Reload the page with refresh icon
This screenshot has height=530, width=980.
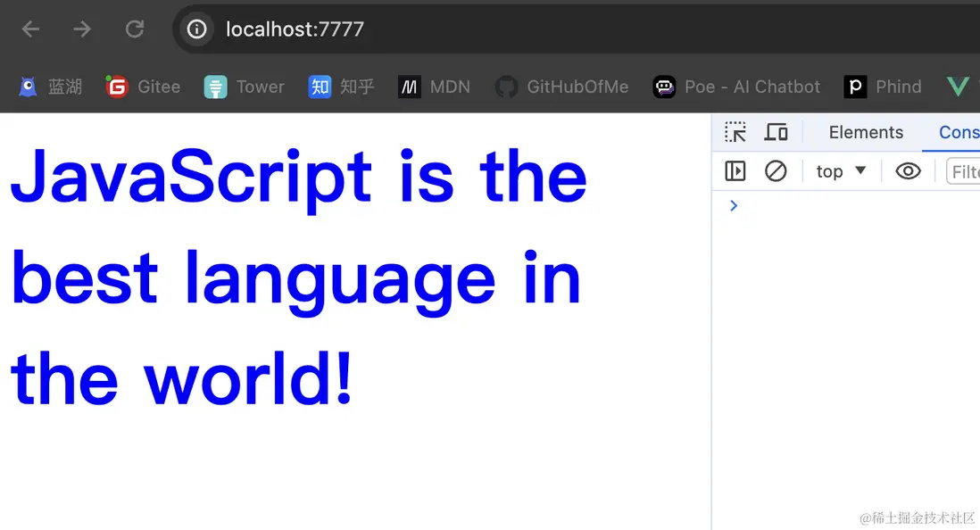135,29
